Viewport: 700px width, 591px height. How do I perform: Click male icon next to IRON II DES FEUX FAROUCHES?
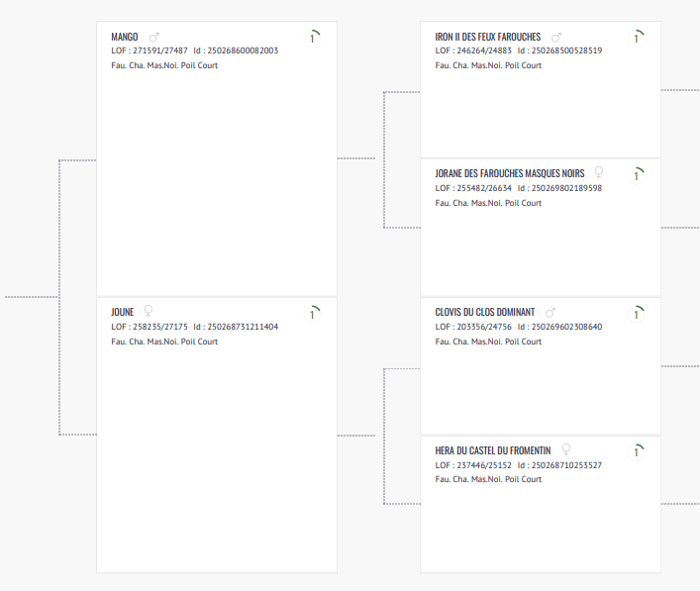coord(556,37)
